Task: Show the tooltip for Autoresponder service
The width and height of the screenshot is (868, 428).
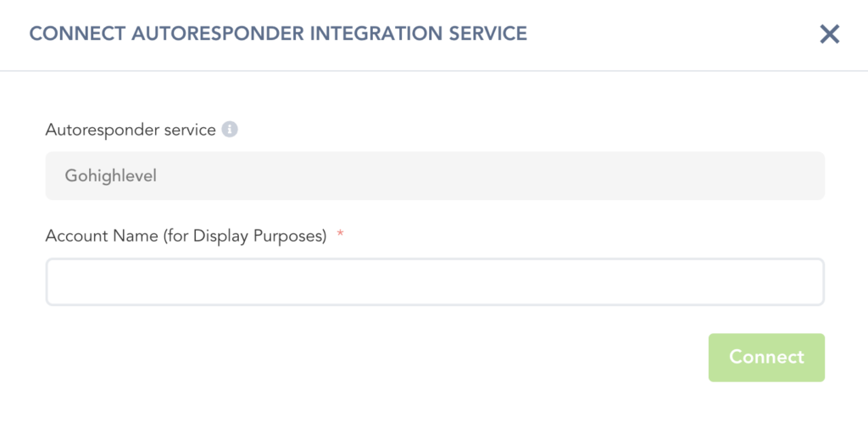Action: [x=229, y=130]
